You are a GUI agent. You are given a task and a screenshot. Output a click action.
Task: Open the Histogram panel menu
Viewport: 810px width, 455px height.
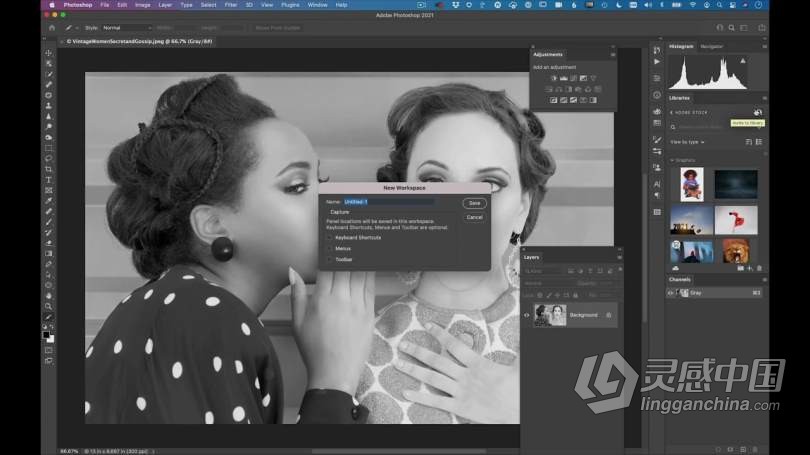pyautogui.click(x=765, y=46)
